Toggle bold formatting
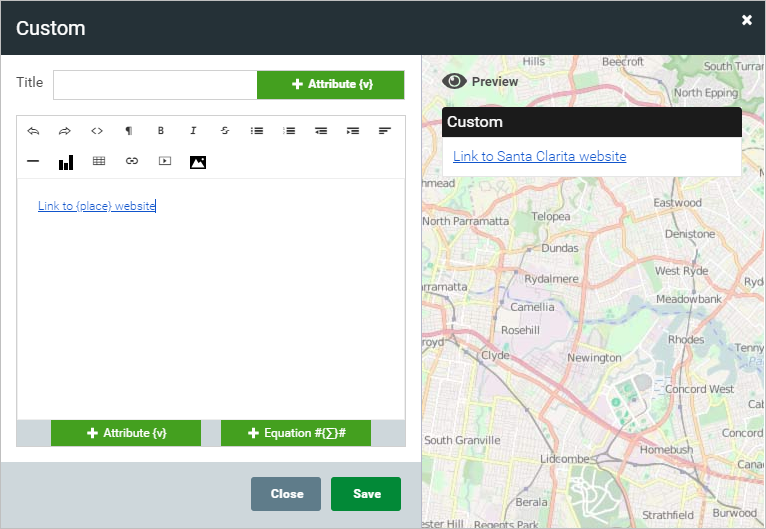Image resolution: width=766 pixels, height=529 pixels. (x=161, y=131)
